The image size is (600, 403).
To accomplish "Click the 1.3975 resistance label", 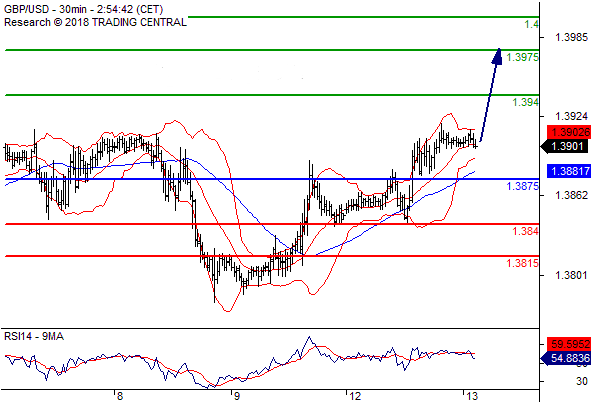I will (522, 57).
